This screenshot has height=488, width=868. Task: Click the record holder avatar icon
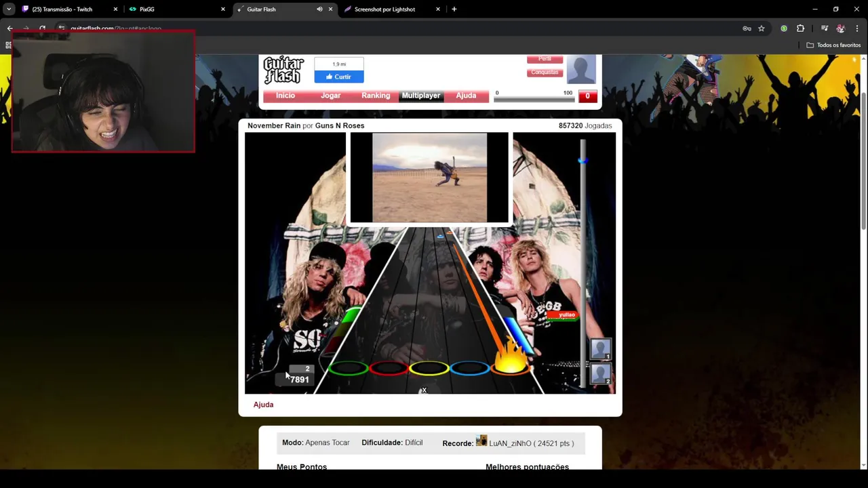[x=481, y=441]
